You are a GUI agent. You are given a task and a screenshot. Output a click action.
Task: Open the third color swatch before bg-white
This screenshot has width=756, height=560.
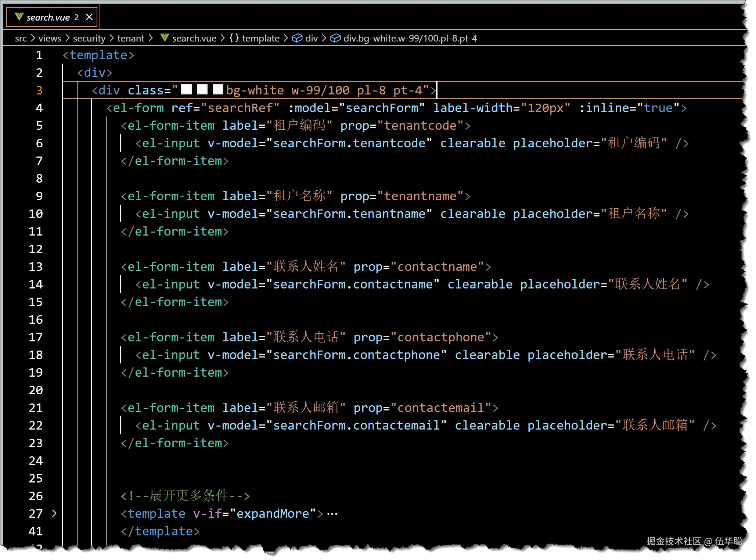[x=218, y=89]
